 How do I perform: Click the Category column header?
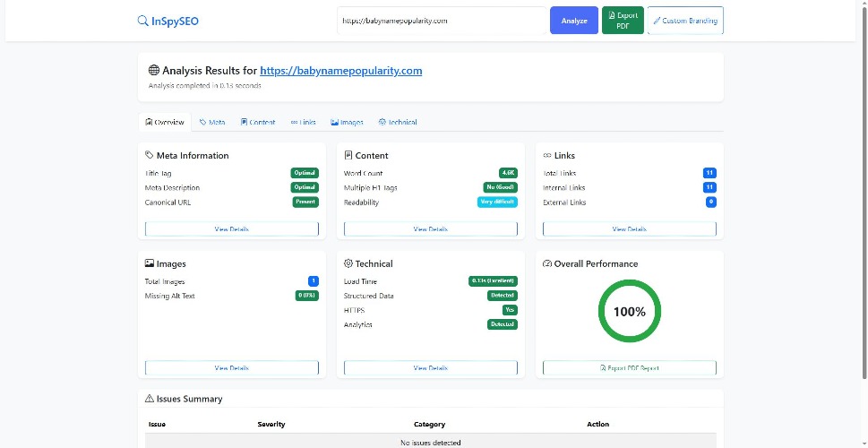(430, 424)
